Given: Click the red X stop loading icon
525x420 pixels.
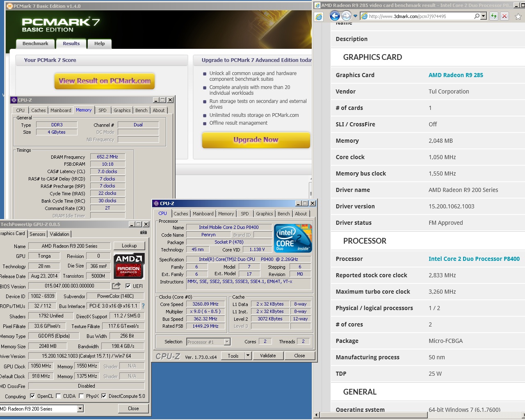Looking at the screenshot, I should pos(504,16).
